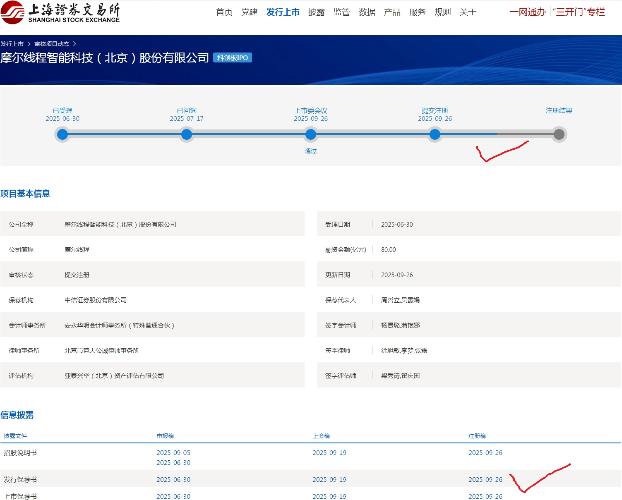The width and height of the screenshot is (622, 500).
Task: Click the 上会稿 column header
Action: tap(321, 436)
